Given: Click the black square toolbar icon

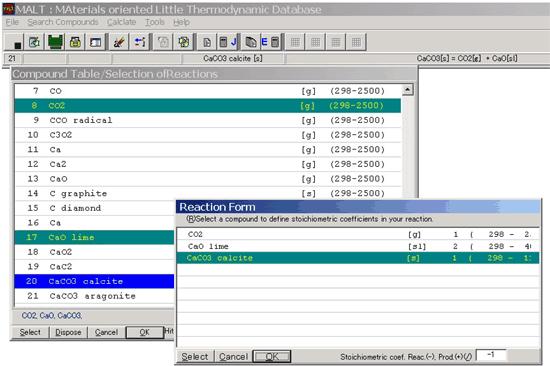Looking at the screenshot, I should tap(14, 42).
